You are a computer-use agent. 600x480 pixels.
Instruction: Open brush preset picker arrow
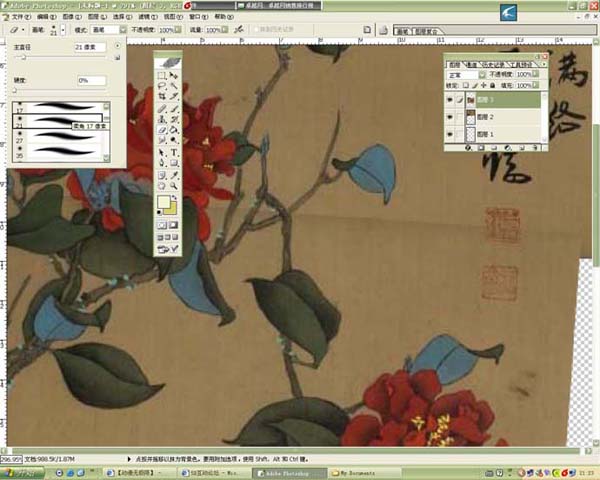pos(63,30)
